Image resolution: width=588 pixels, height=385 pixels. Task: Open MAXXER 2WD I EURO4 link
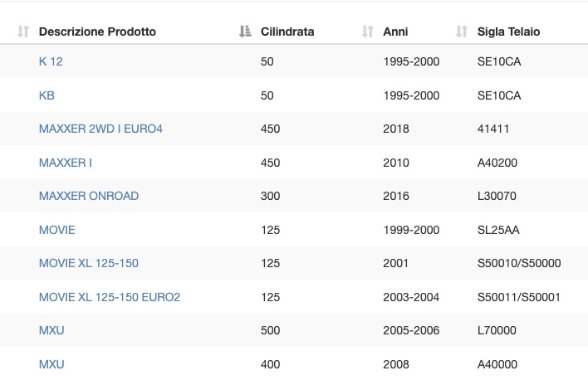(x=100, y=129)
